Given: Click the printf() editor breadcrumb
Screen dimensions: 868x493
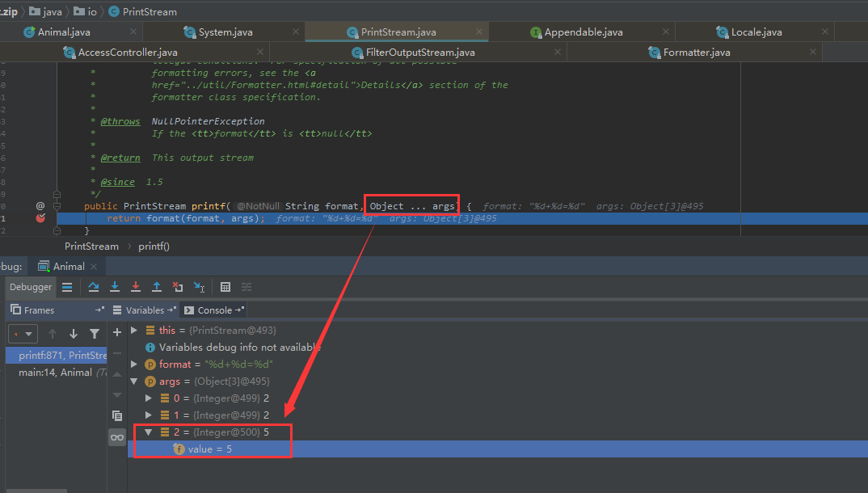Looking at the screenshot, I should click(154, 247).
